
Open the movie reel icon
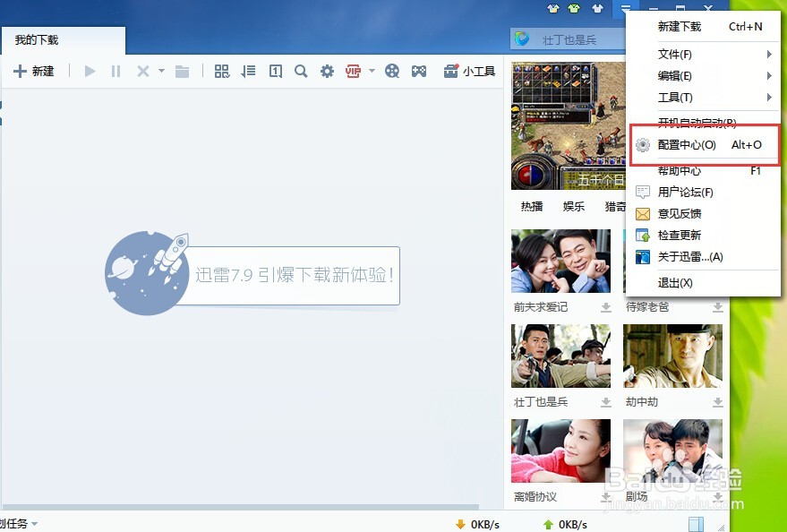[392, 72]
